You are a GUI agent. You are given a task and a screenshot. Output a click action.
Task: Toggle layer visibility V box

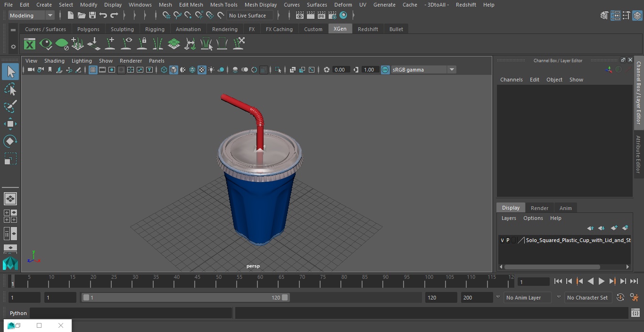tap(502, 240)
